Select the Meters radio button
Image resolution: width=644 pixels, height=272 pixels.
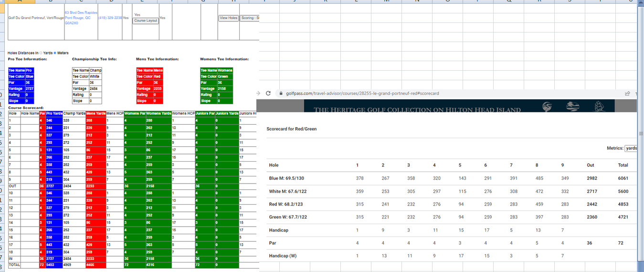(x=55, y=53)
